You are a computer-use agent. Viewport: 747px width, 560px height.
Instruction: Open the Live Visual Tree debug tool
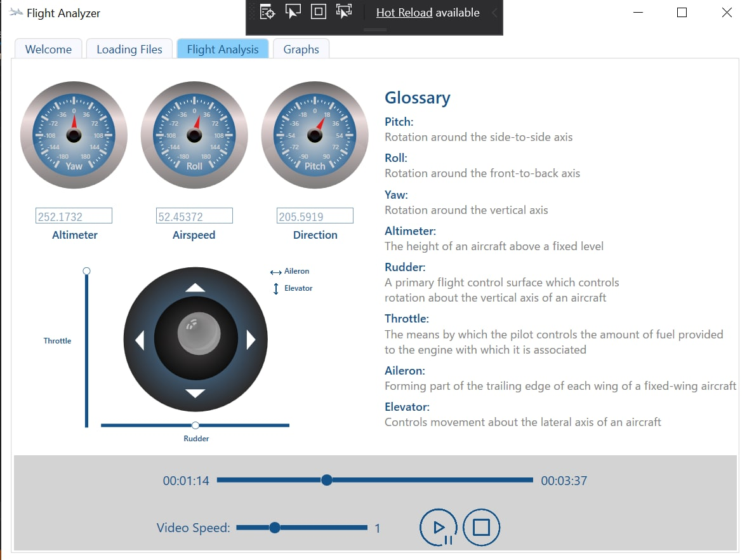point(267,12)
